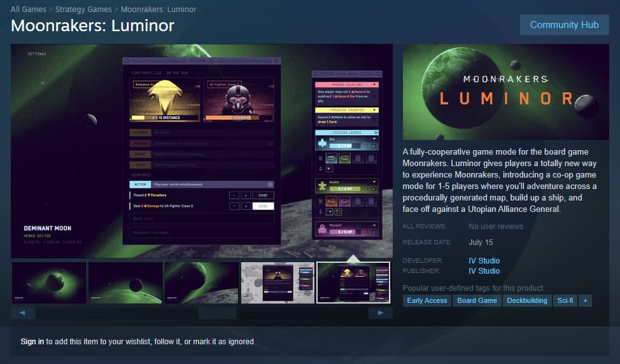Open the Board Game tag

pyautogui.click(x=477, y=301)
